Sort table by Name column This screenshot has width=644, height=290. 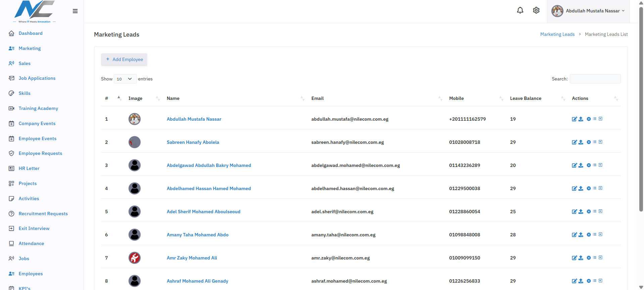pyautogui.click(x=235, y=98)
